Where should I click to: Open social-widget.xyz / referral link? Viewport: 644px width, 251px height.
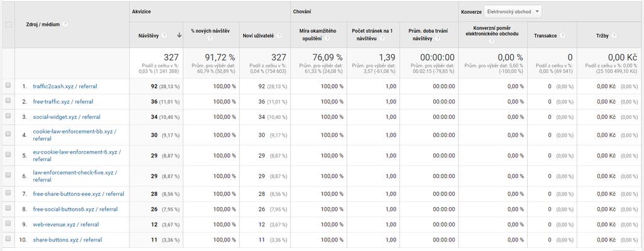pos(67,117)
